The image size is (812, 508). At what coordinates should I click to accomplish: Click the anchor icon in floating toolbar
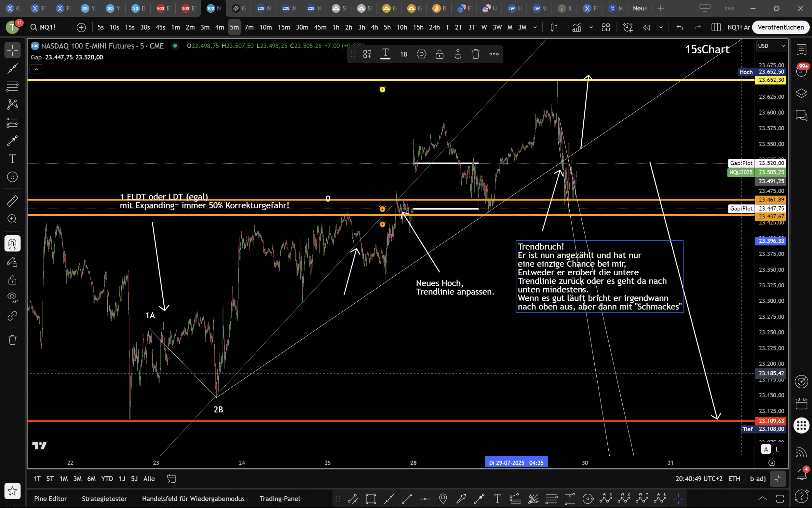tap(458, 54)
